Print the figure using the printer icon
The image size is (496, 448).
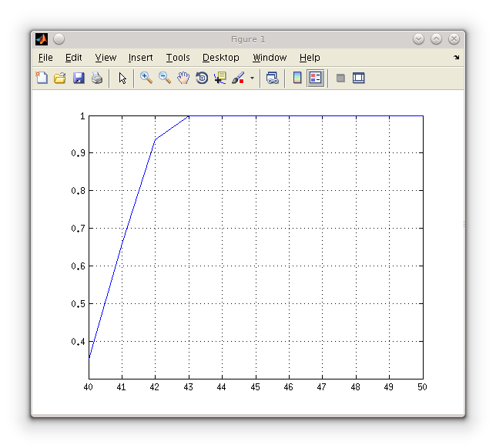pyautogui.click(x=97, y=78)
